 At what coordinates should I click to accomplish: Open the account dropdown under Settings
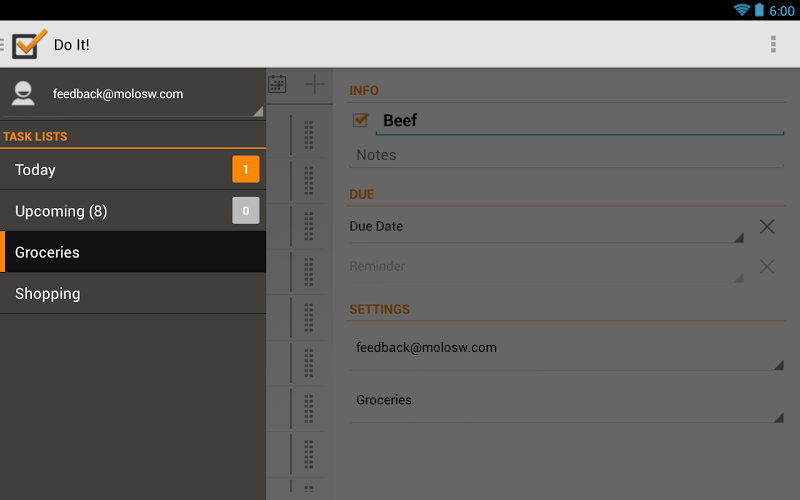tap(566, 348)
